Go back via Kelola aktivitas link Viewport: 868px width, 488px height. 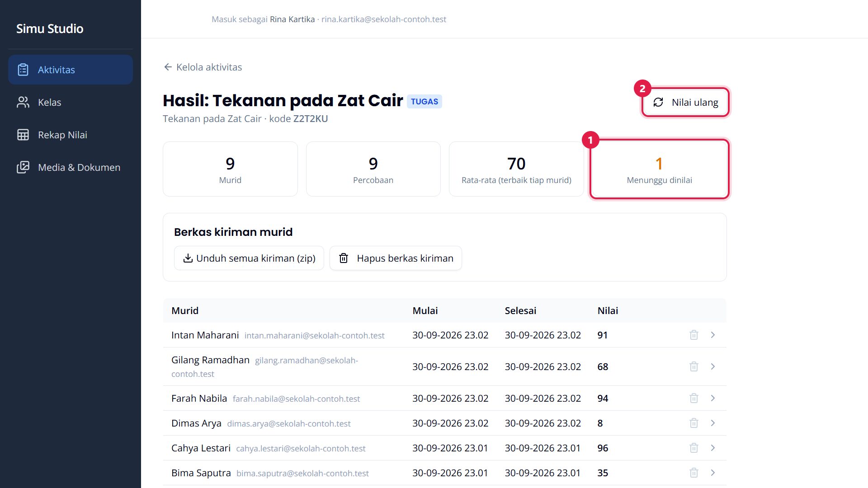coord(203,67)
